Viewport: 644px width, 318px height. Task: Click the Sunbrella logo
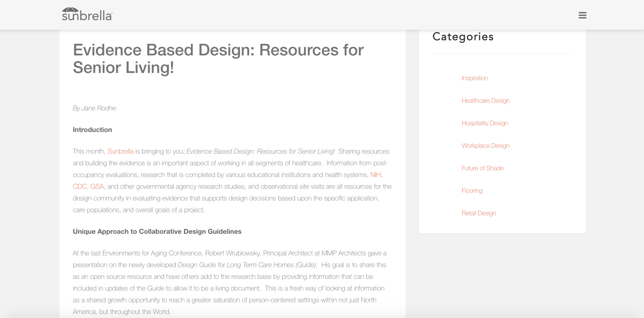(x=87, y=14)
